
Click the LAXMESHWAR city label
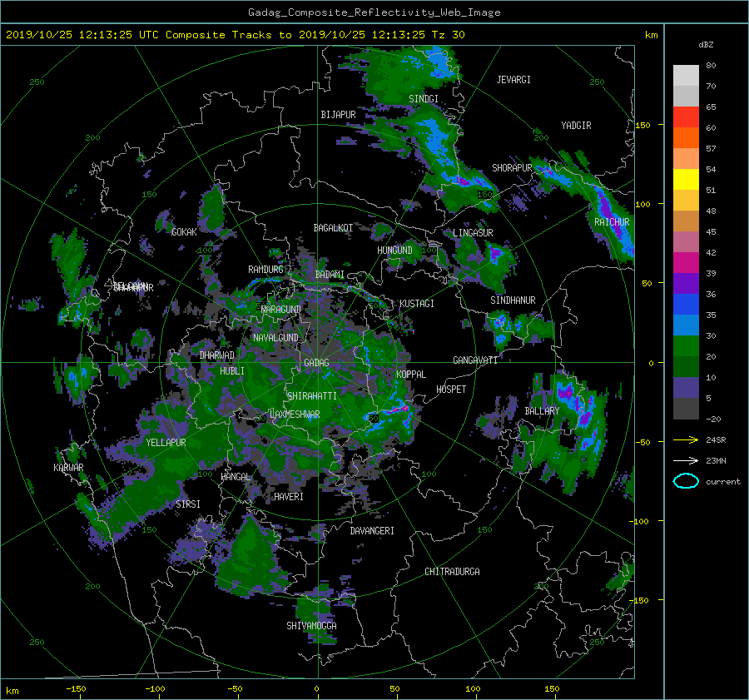(x=295, y=415)
